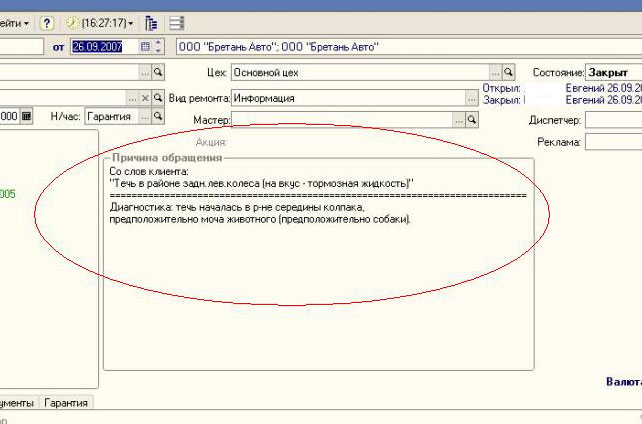Clear field with X button left of Вид ремонта
This screenshot has height=424, width=642.
(145, 98)
